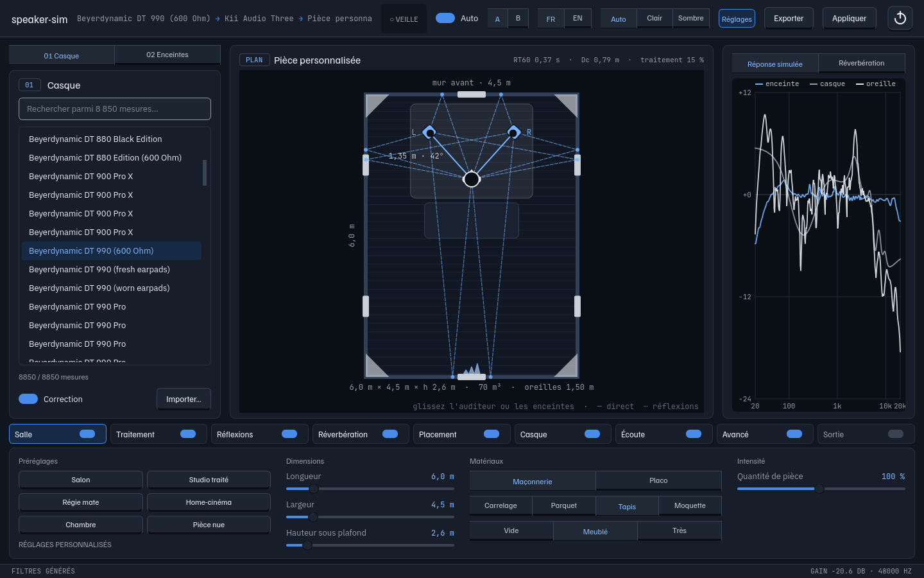
Task: Apply the Studio traité preset
Action: (x=209, y=480)
